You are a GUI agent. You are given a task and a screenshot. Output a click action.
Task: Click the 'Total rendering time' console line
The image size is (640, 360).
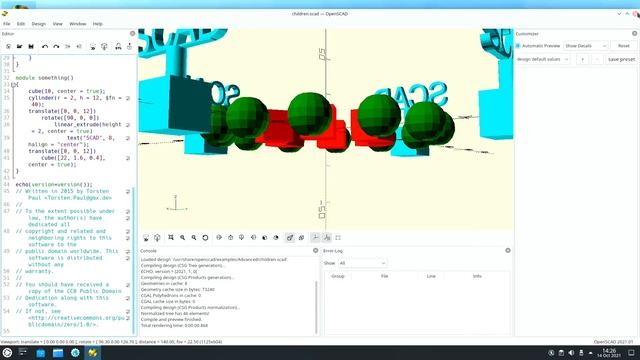174,326
